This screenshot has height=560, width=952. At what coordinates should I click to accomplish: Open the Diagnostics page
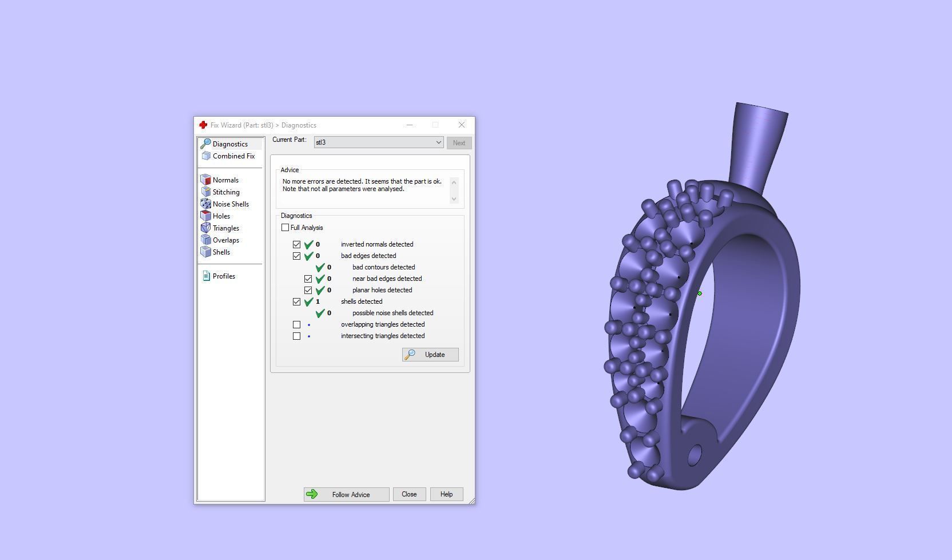[x=230, y=144]
